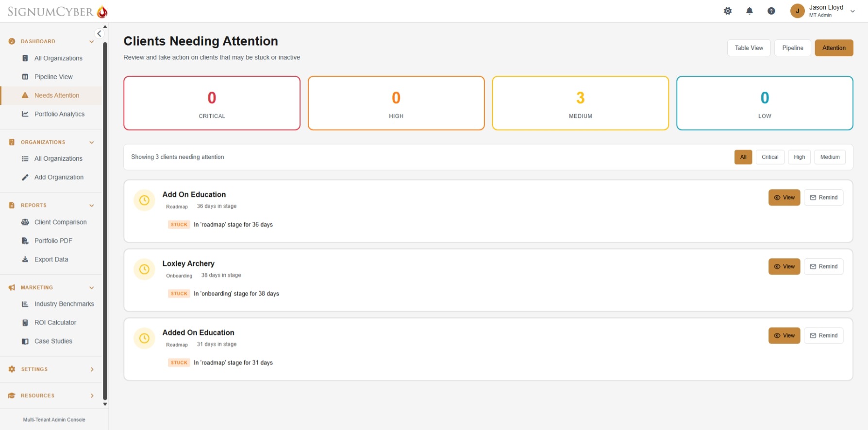
Task: Filter list by Critical
Action: tap(770, 157)
